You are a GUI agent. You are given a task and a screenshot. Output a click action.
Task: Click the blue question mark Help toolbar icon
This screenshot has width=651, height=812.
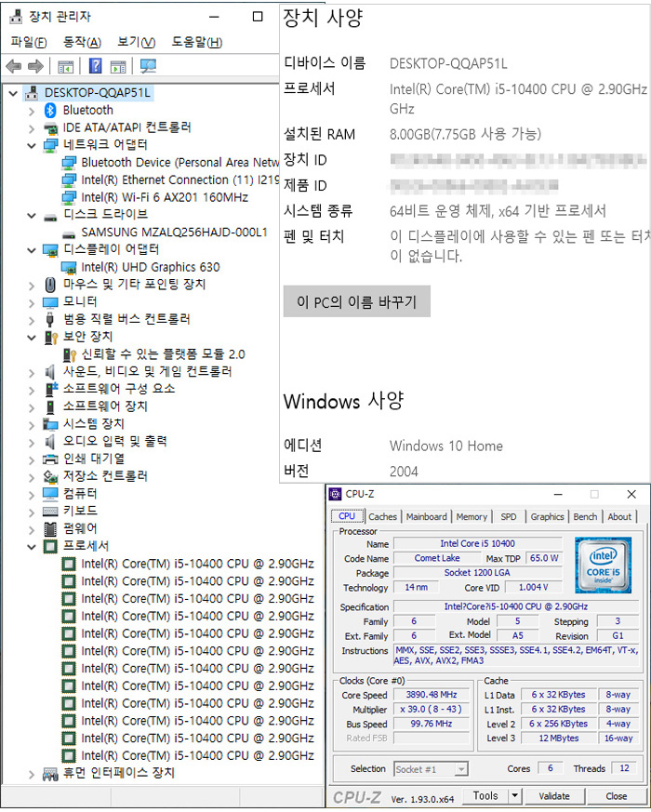95,66
